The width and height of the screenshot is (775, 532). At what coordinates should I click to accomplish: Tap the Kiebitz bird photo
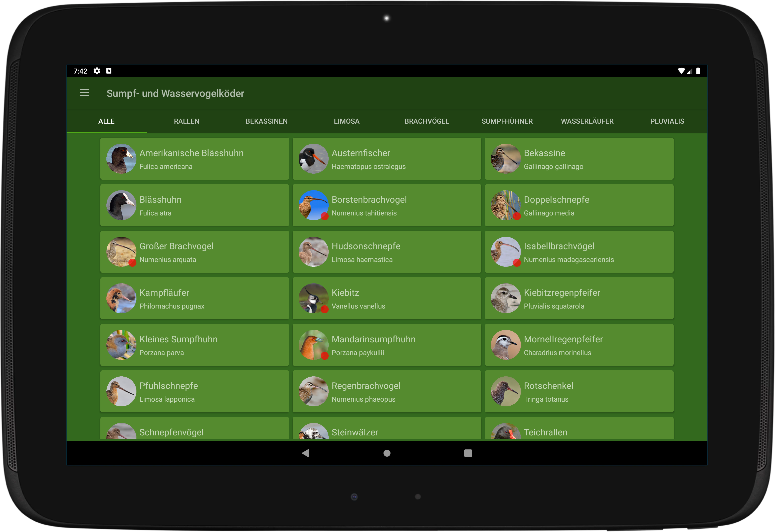point(313,298)
